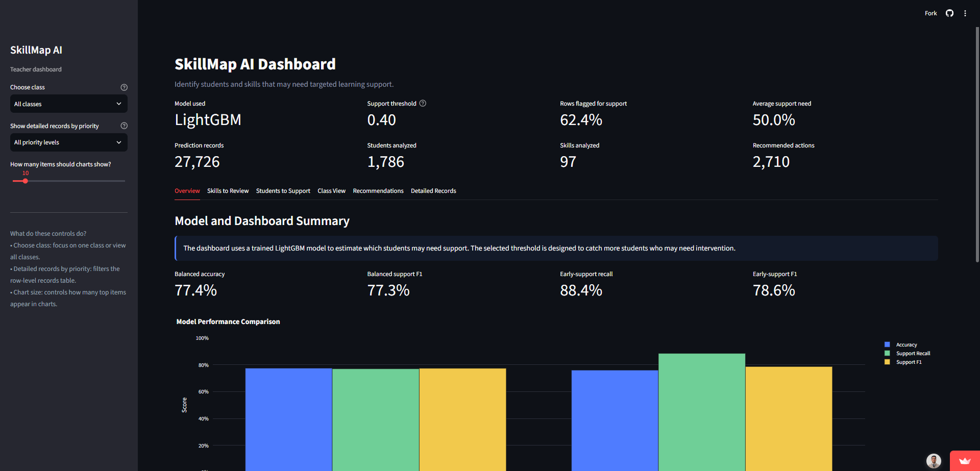This screenshot has height=471, width=980.
Task: Open the Streamlit crown badge
Action: pyautogui.click(x=965, y=461)
